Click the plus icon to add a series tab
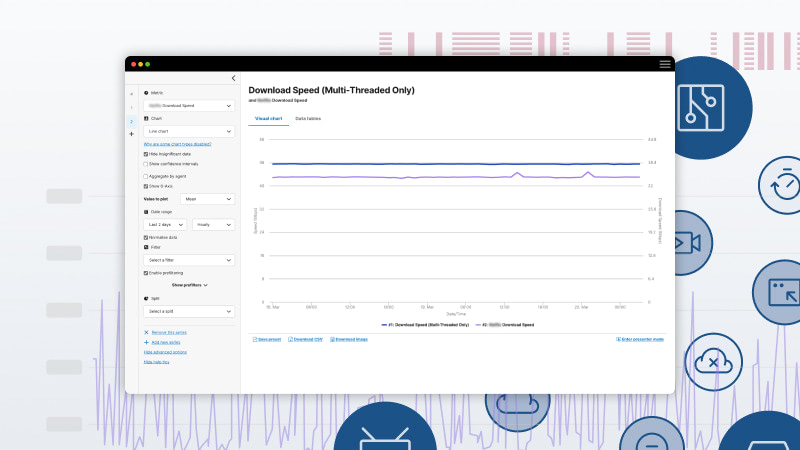 tap(131, 133)
